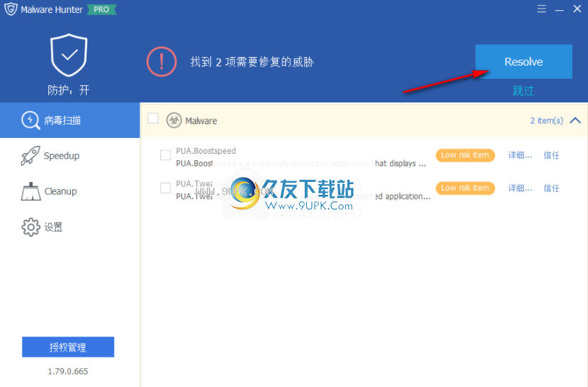This screenshot has width=588, height=387.
Task: Click the Speedup rocket icon
Action: tap(30, 156)
